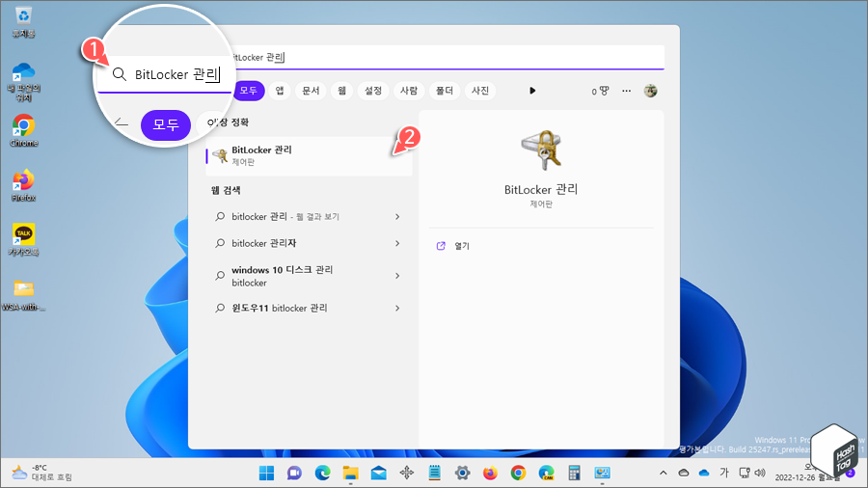Image resolution: width=868 pixels, height=488 pixels.
Task: Open the Settings gear in taskbar
Action: coord(462,474)
